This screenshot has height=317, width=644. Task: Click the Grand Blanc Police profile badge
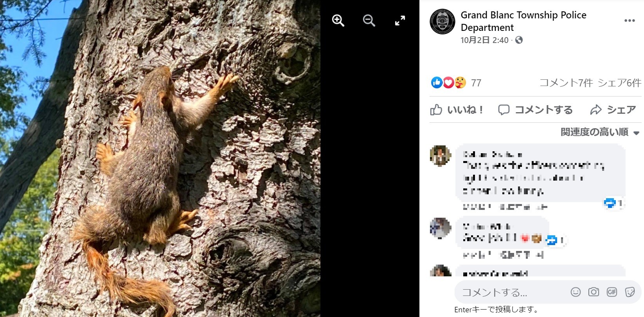coord(442,21)
